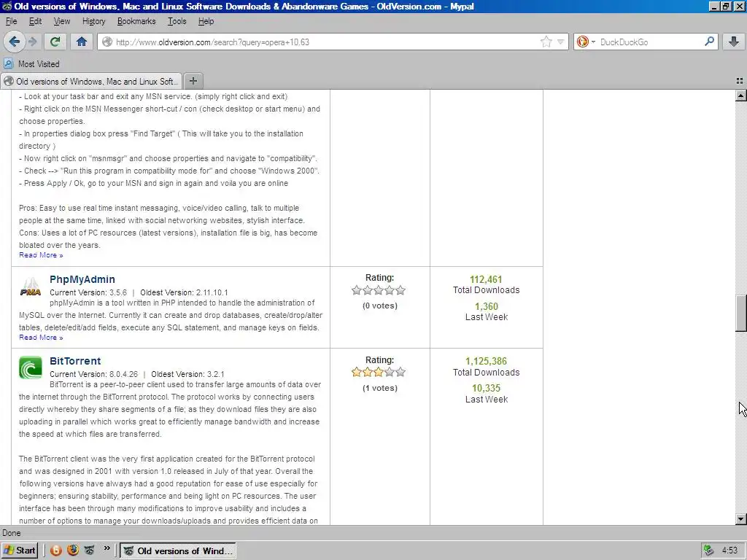Screen dimensions: 747x560
Task: Launch the Mypal raccoon quick launch icon
Action: coord(90,551)
